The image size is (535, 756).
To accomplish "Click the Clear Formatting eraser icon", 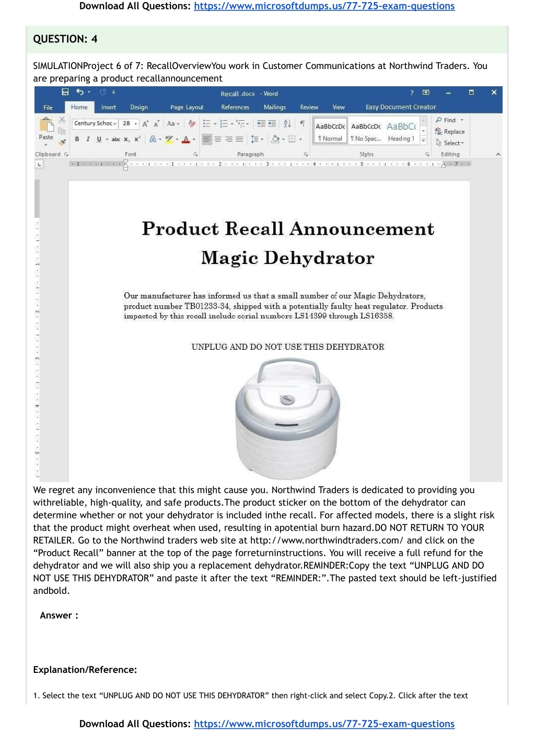I will (192, 123).
